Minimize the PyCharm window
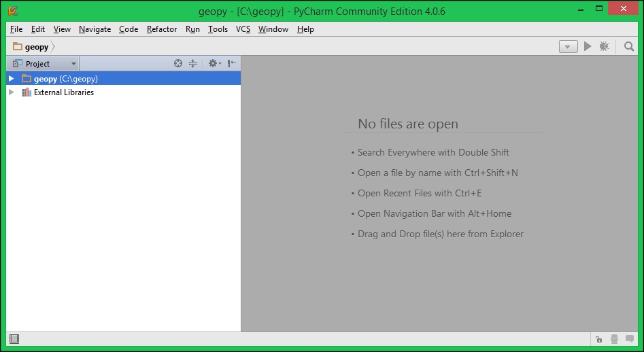644x352 pixels. (x=581, y=10)
